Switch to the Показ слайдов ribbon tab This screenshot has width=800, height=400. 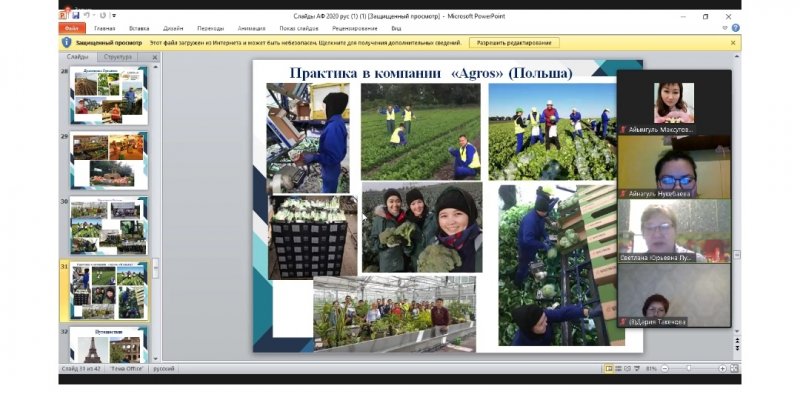click(299, 29)
